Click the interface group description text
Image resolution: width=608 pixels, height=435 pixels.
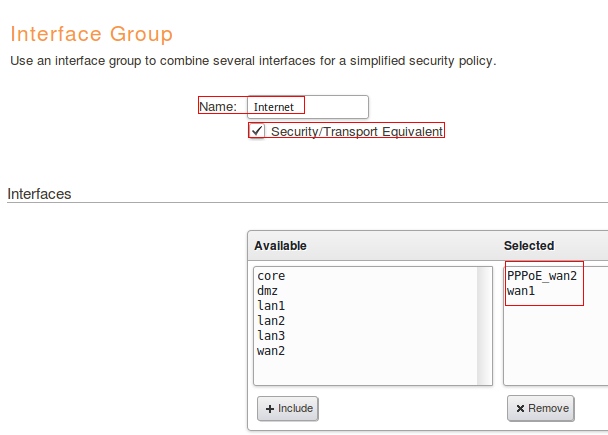point(252,61)
